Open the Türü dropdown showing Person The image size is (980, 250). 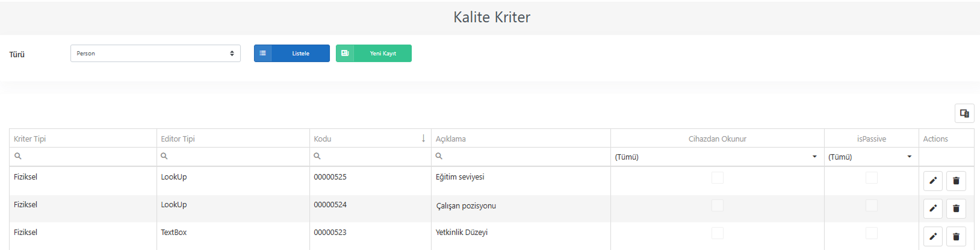click(x=155, y=54)
